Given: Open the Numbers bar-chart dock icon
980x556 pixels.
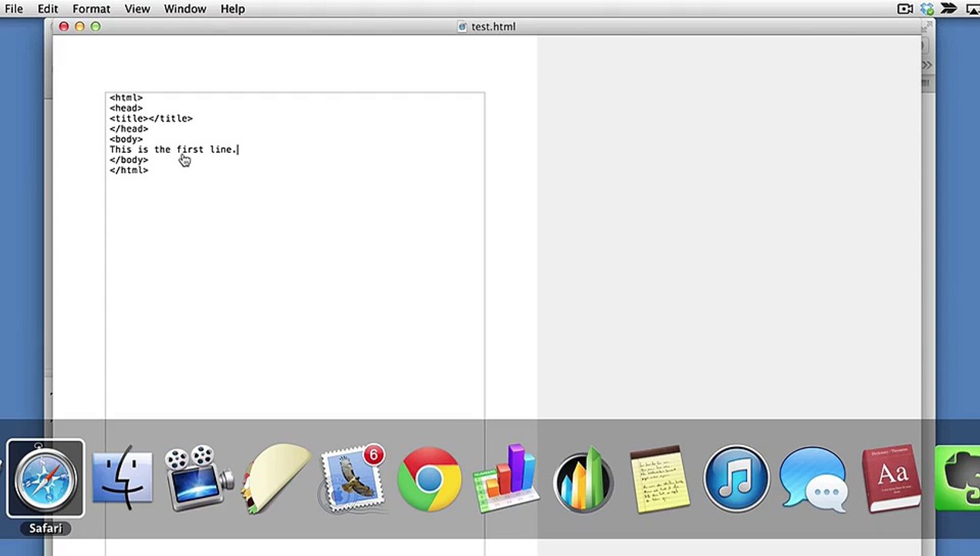Looking at the screenshot, I should click(x=505, y=479).
